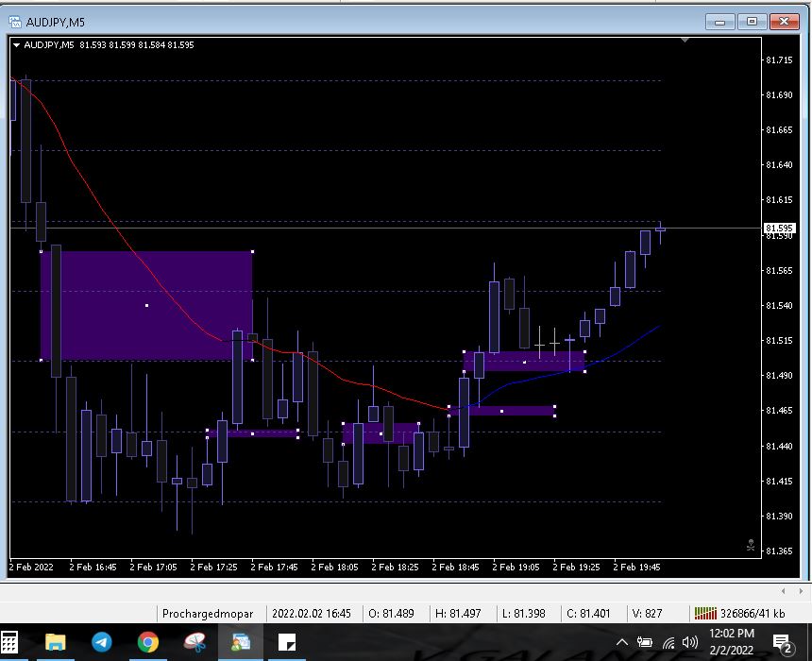Screen dimensions: 812x661
Task: Click the 81.365 price scale label
Action: [x=779, y=551]
